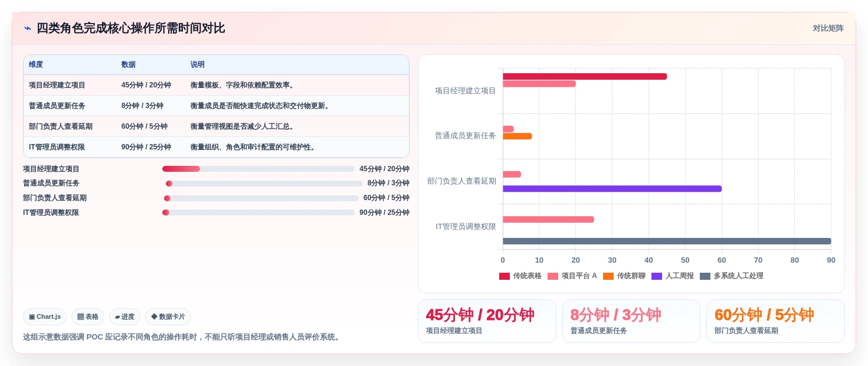Open data card 60分钟 / 5分钟

pyautogui.click(x=775, y=321)
